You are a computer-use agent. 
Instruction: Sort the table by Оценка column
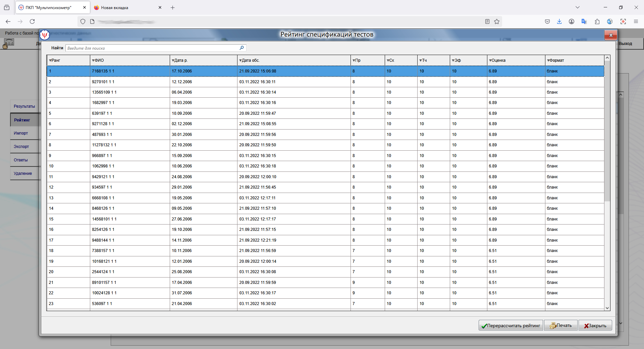(x=498, y=60)
